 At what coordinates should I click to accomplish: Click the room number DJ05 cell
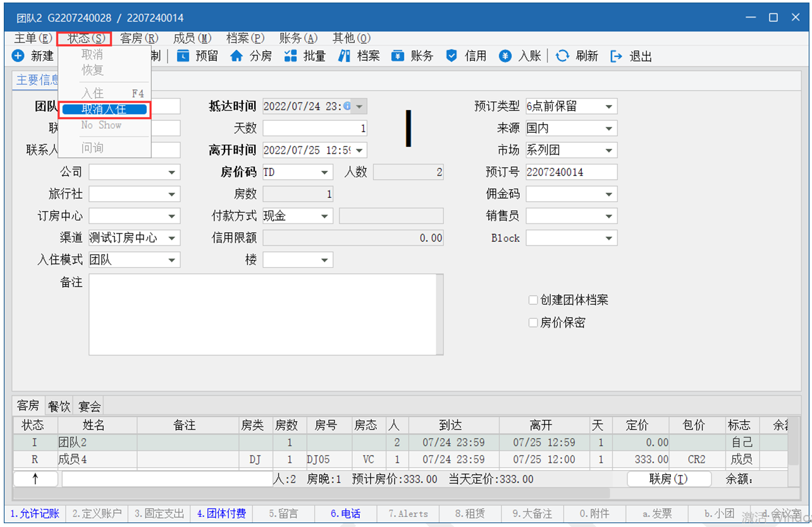(329, 460)
